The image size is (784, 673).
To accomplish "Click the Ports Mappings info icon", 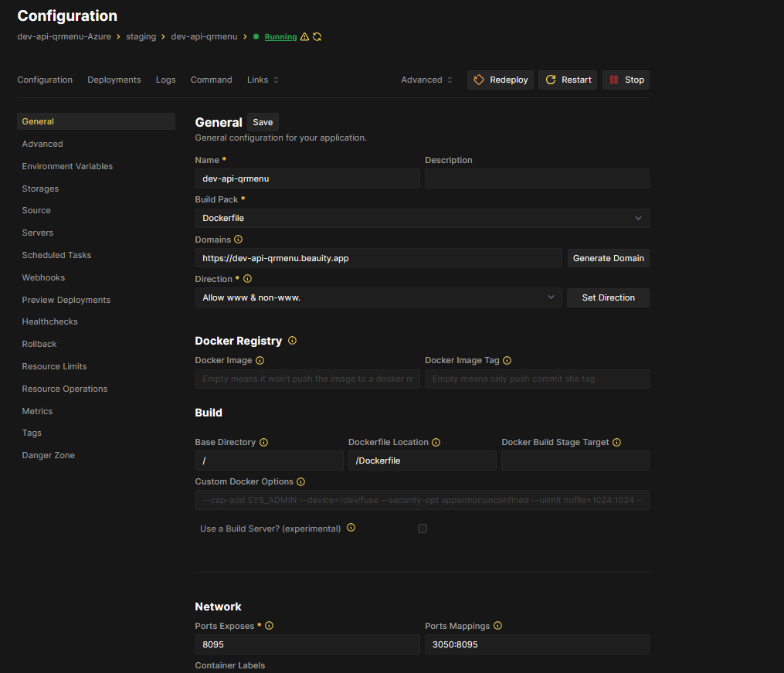I will (x=497, y=626).
